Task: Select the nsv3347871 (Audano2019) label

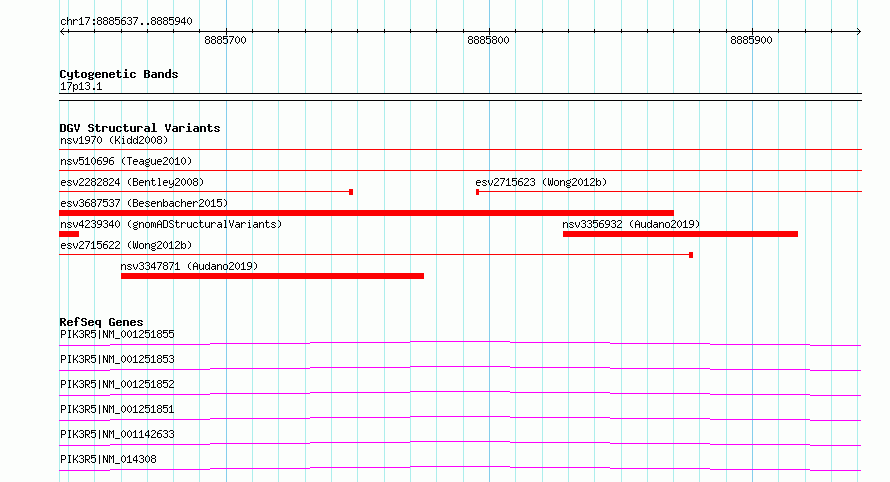Action: click(x=189, y=266)
